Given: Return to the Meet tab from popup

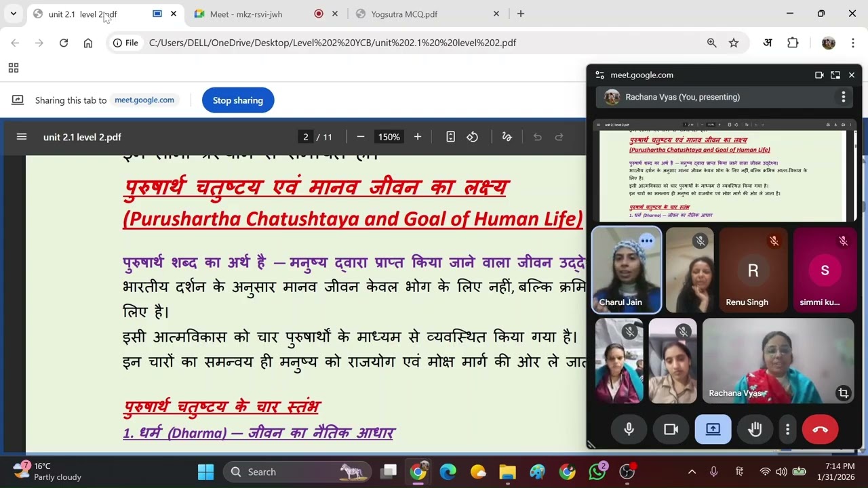Looking at the screenshot, I should [835, 75].
